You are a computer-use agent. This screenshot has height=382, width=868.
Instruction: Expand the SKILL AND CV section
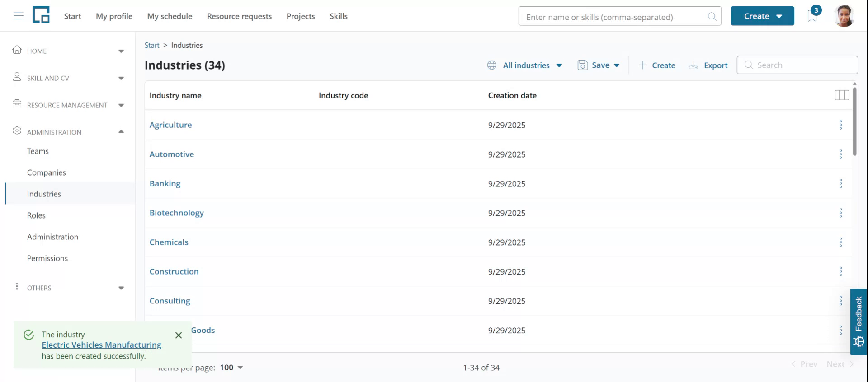pos(121,78)
